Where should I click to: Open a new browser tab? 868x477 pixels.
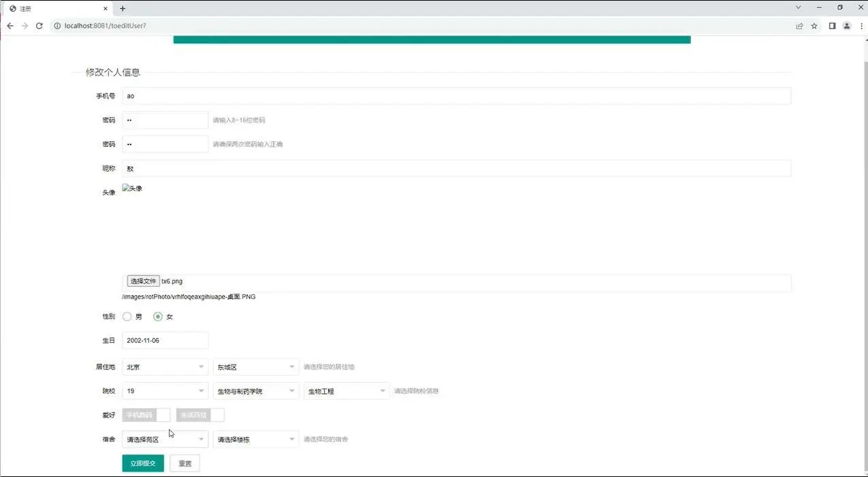pyautogui.click(x=121, y=8)
